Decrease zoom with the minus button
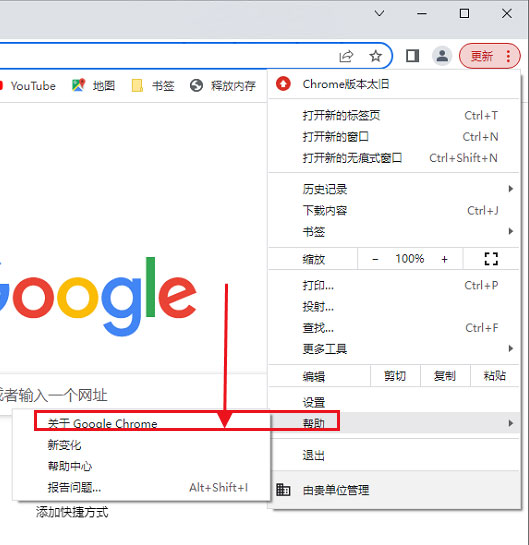The height and width of the screenshot is (545, 529). (375, 259)
